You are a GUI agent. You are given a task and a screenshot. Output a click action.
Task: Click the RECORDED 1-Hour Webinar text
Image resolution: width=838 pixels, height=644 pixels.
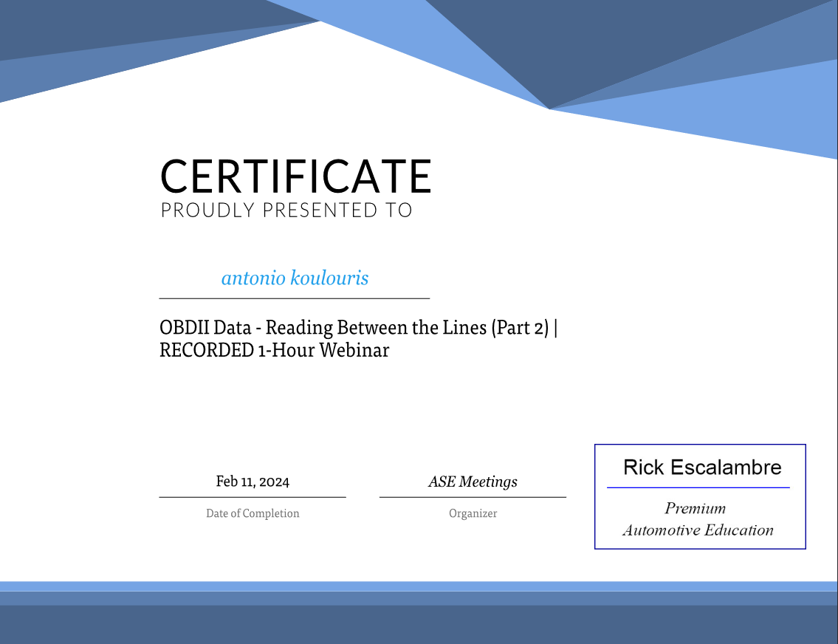(274, 350)
